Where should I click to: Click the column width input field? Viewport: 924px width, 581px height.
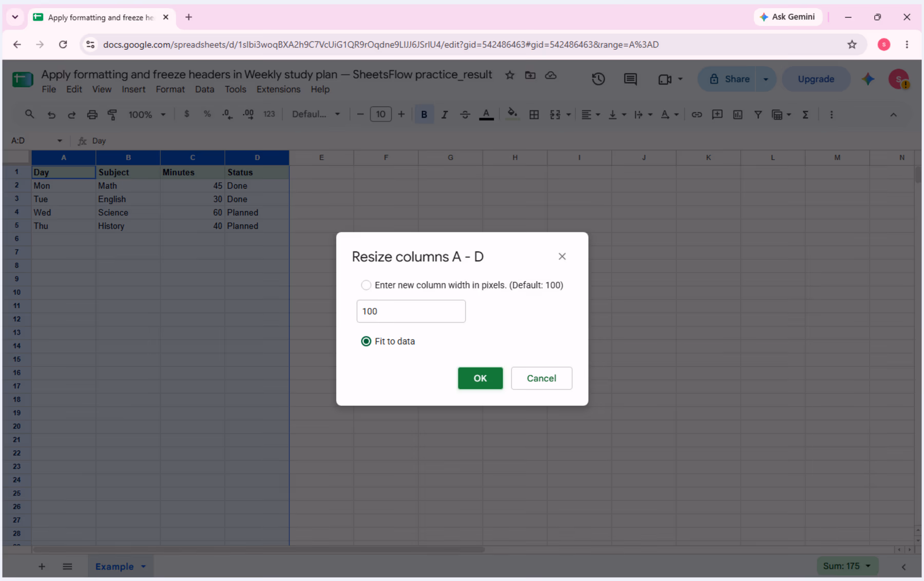411,311
